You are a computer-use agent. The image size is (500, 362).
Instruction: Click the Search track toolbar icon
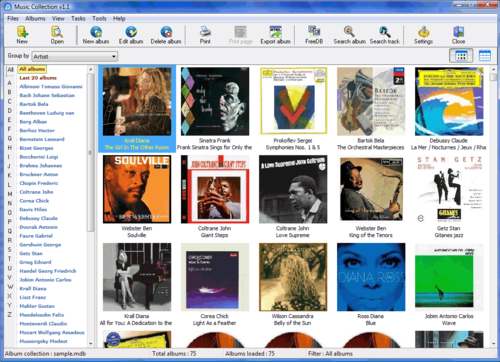coord(385,35)
